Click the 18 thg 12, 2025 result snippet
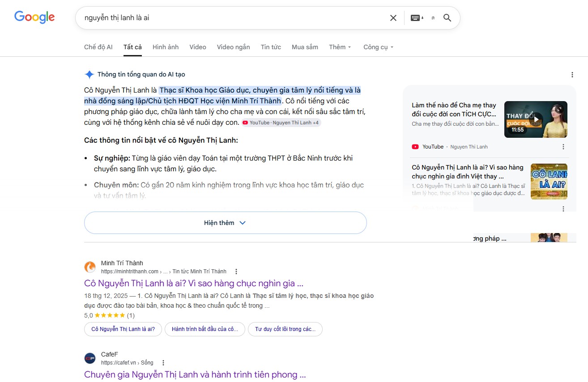The width and height of the screenshot is (588, 382). tap(229, 301)
